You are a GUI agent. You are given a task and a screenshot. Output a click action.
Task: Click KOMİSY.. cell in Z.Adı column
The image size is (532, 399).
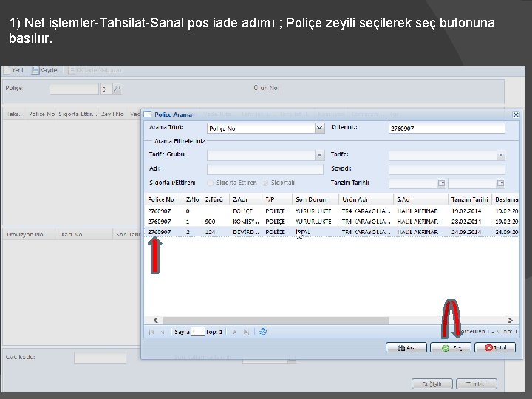pos(246,222)
